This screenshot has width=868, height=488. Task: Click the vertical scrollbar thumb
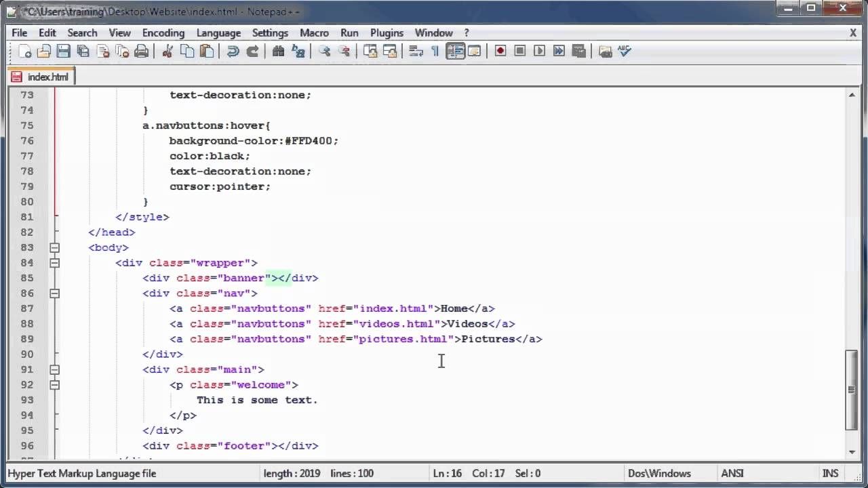(x=852, y=390)
